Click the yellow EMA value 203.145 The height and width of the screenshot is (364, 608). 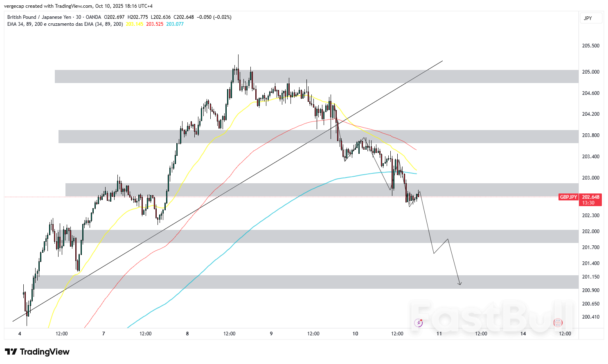click(135, 24)
